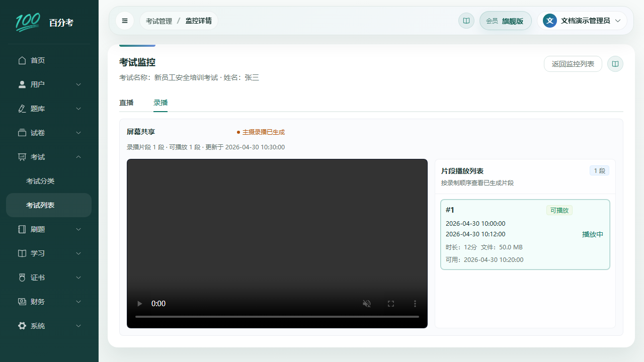Expand the 用户 menu chevron

click(x=78, y=84)
